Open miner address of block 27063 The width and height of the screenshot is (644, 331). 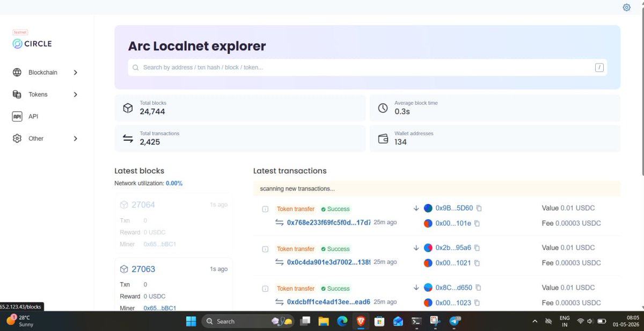click(x=160, y=308)
